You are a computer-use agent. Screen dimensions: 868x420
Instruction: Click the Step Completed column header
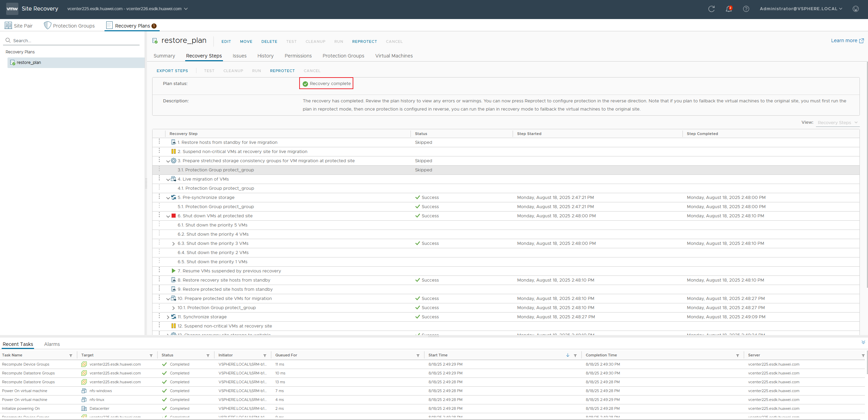702,134
